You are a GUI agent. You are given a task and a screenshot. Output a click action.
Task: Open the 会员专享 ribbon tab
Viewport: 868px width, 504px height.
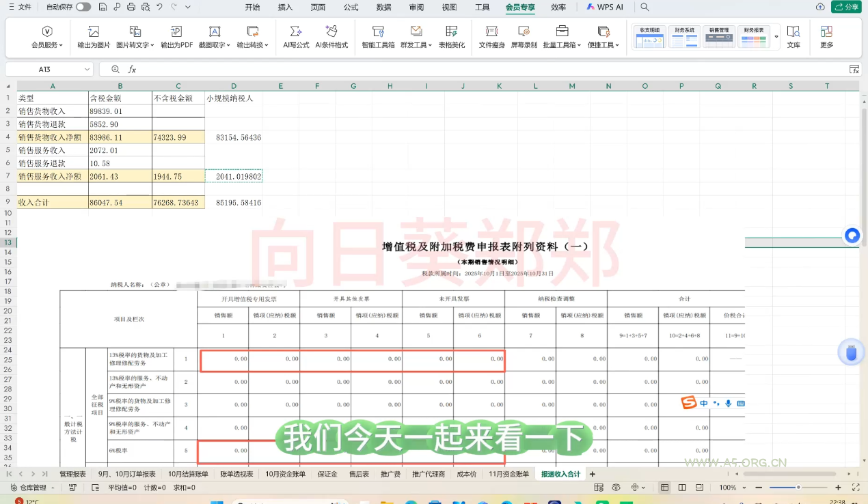(x=520, y=8)
